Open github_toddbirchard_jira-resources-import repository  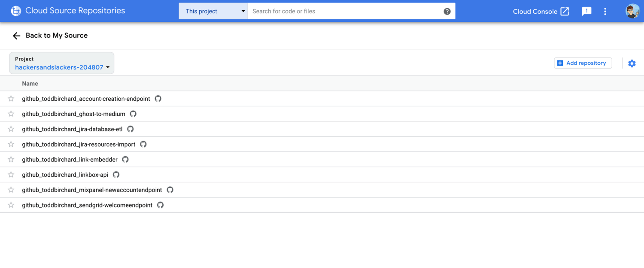[x=79, y=145]
